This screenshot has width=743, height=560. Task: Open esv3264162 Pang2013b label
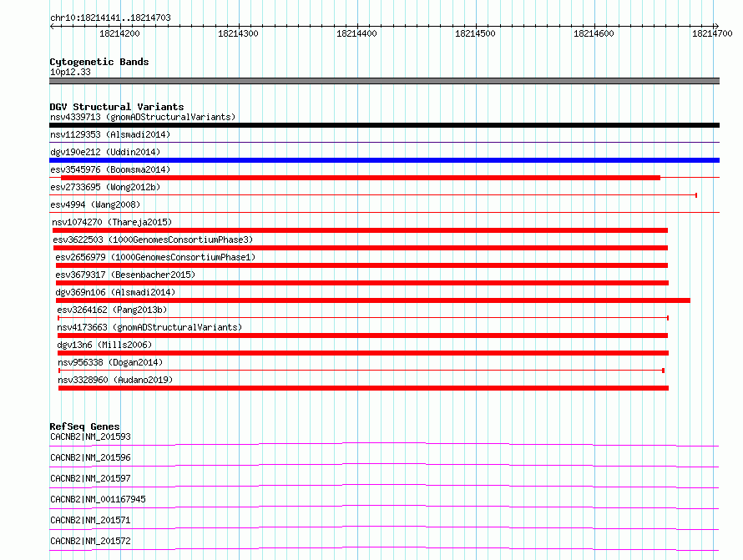click(x=113, y=310)
